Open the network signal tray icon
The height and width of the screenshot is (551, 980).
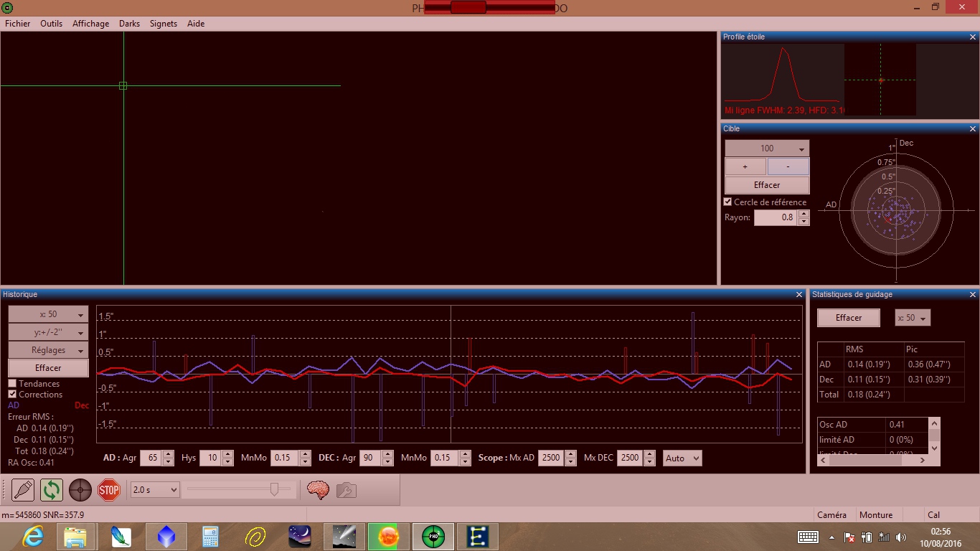tap(884, 537)
